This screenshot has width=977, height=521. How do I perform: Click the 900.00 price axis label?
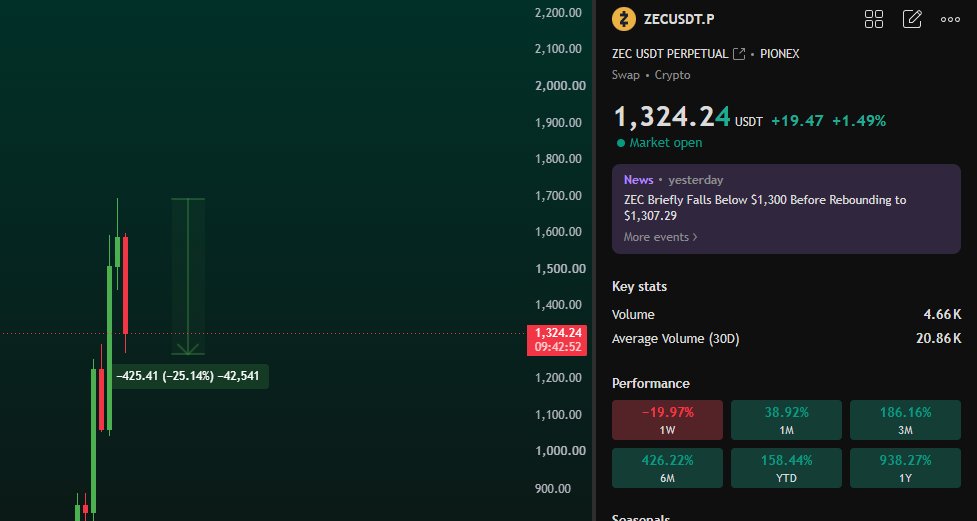(553, 489)
